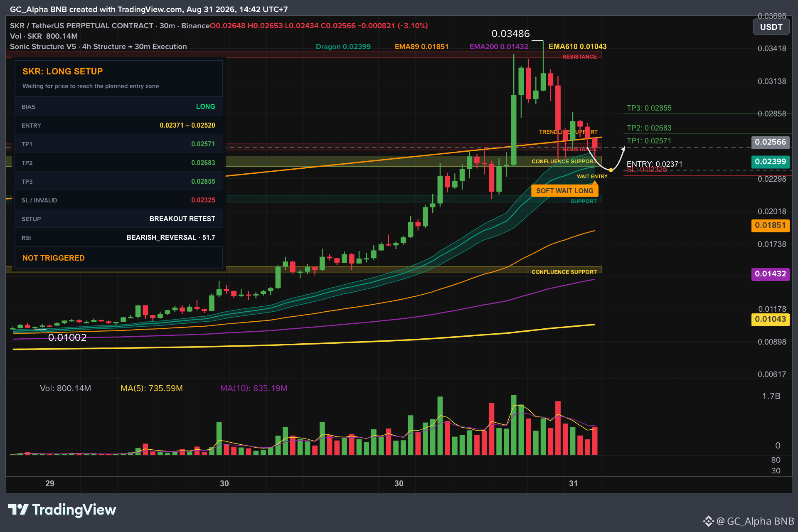Click the 'GC_Alpha BNB created with TradingView.com' header
Screen dimensions: 798x532
pos(96,9)
